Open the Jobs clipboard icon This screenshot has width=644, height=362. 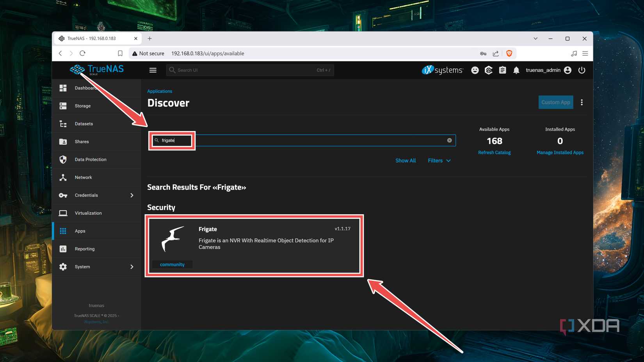pos(503,70)
